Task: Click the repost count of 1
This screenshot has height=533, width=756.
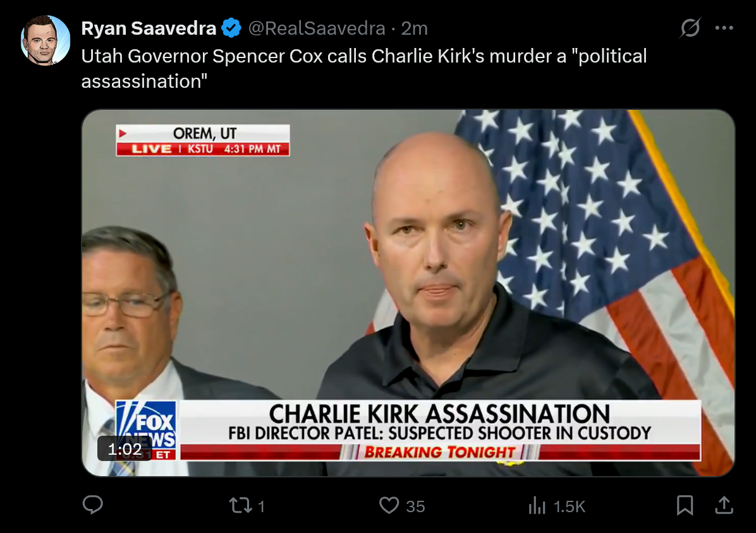Action: click(x=261, y=506)
